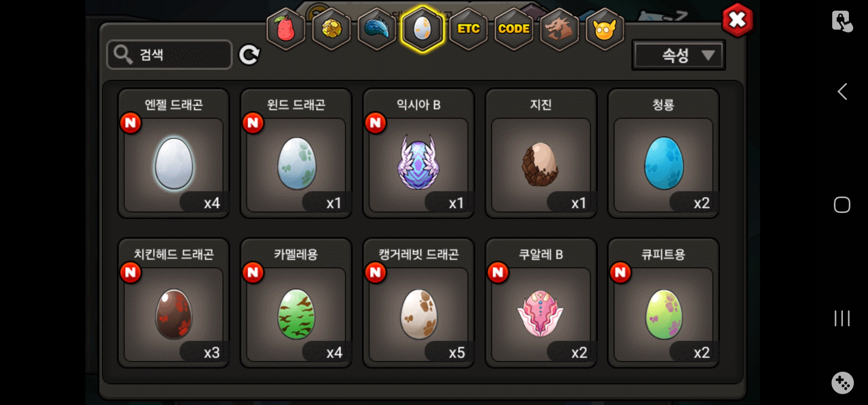Open the red fruit category tab

(x=286, y=29)
